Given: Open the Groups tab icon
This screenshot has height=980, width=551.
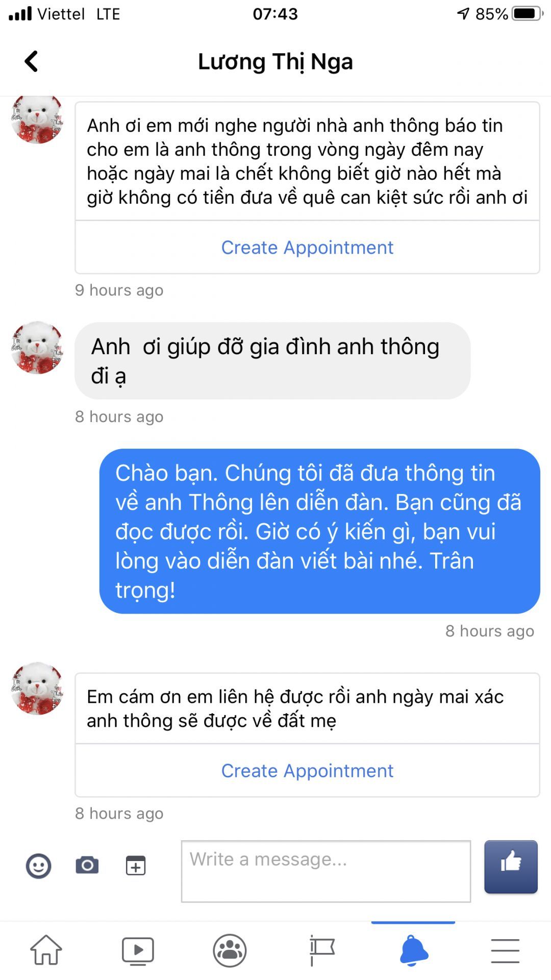Looking at the screenshot, I should tap(230, 950).
